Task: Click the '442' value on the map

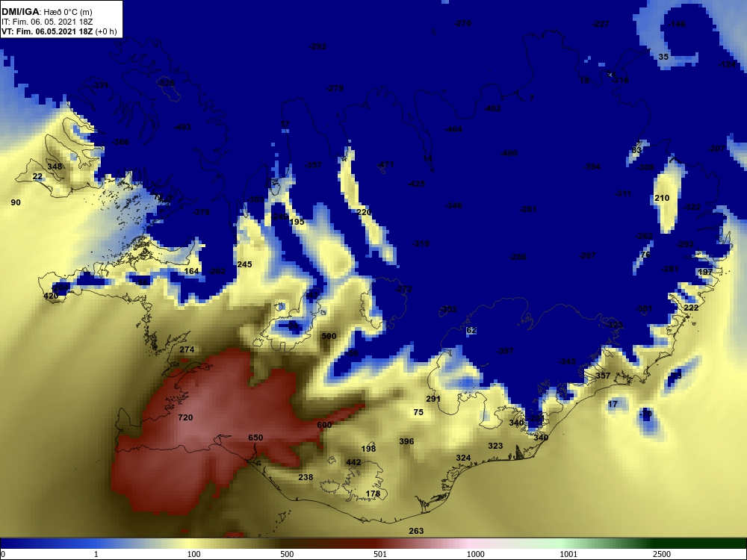Action: (353, 462)
